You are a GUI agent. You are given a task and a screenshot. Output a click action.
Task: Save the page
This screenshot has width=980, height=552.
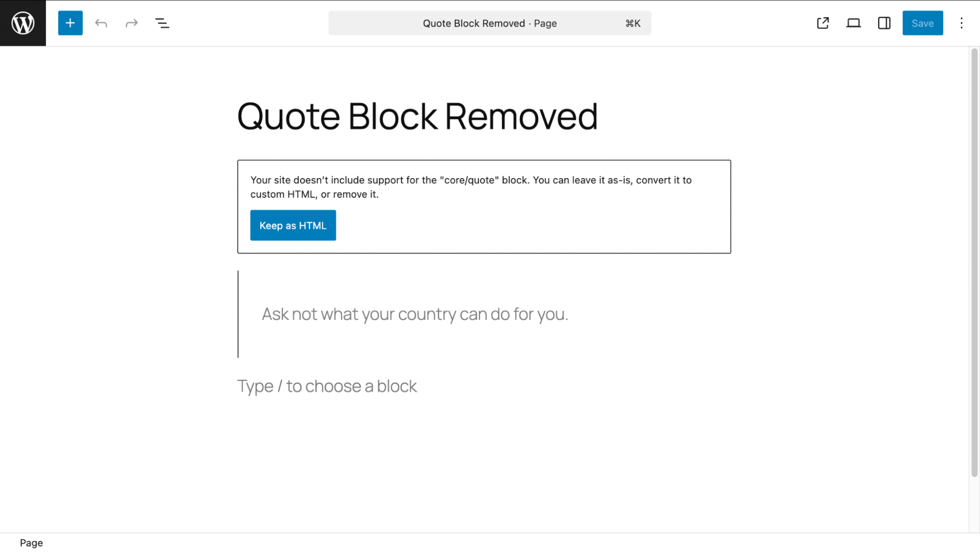tap(923, 23)
